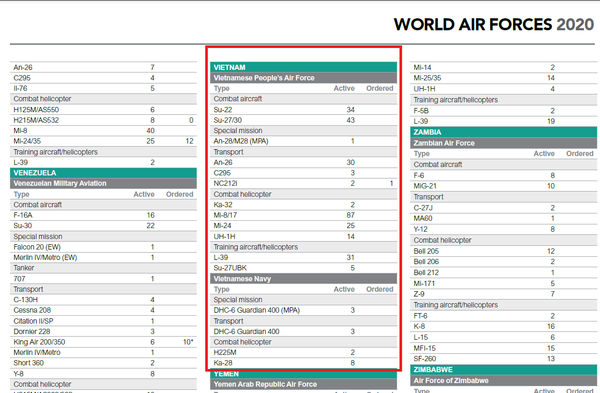Click the SF-260 trainer entry
This screenshot has width=600, height=393.
pyautogui.click(x=503, y=359)
